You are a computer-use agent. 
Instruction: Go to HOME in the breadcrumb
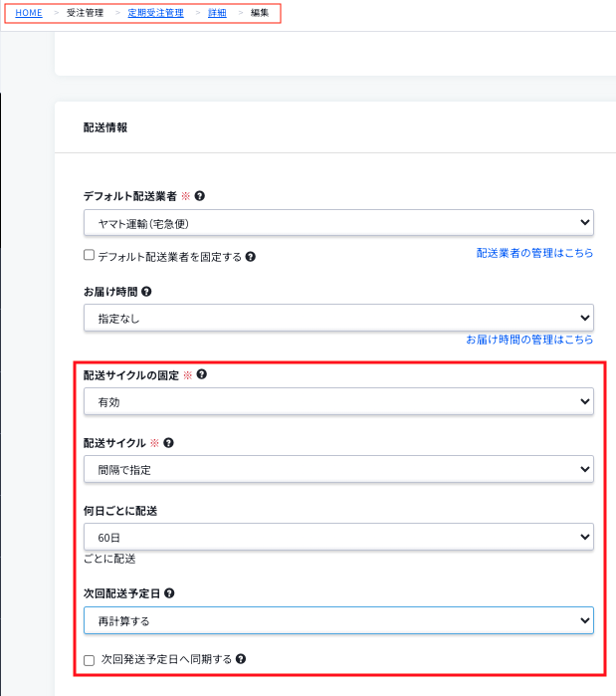point(29,13)
